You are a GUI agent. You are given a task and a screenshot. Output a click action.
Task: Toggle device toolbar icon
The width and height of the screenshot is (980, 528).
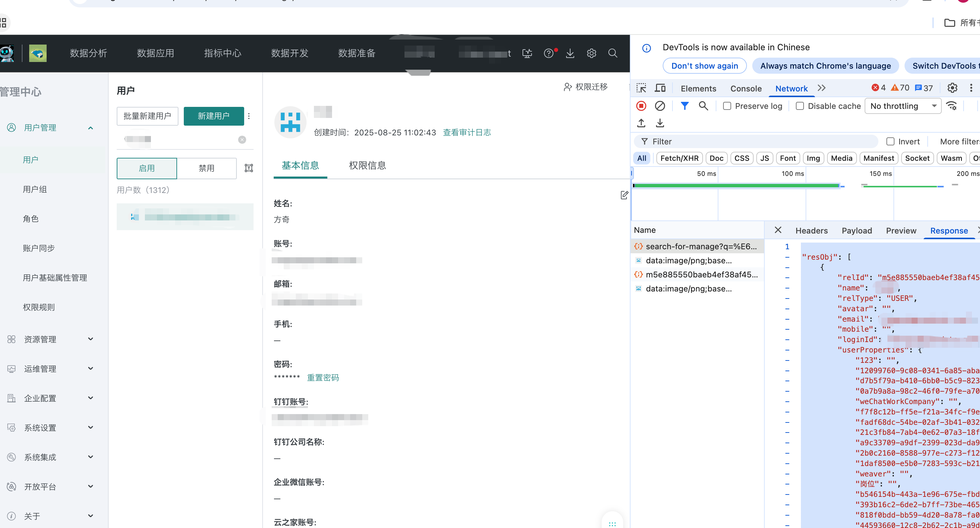click(x=660, y=88)
